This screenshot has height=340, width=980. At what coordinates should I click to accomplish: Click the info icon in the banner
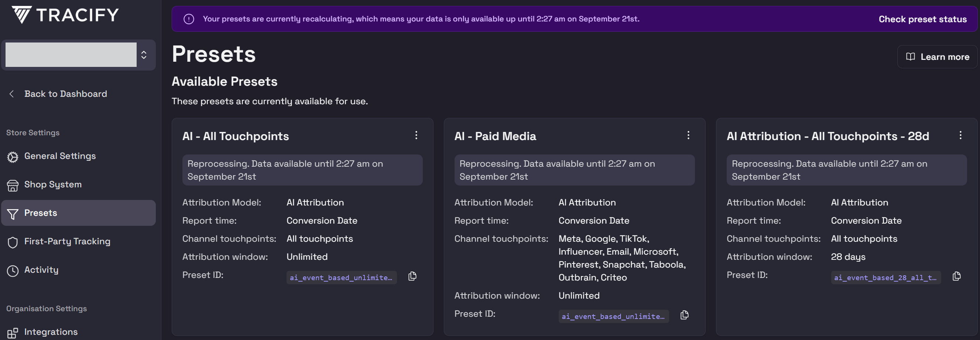pos(189,19)
